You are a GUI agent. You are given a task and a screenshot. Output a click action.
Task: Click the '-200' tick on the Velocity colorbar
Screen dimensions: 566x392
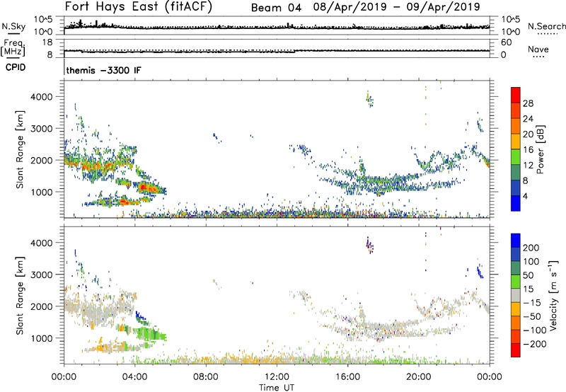(535, 344)
